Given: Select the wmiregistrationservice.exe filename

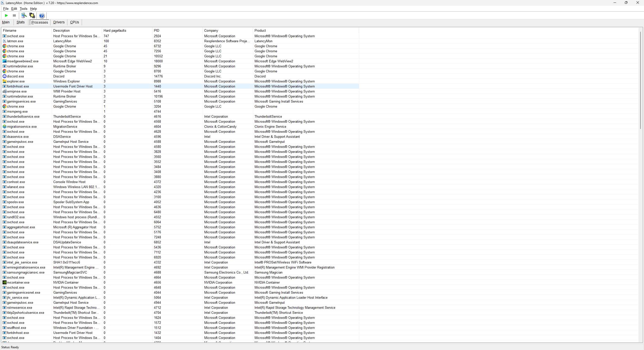Looking at the screenshot, I should 26,267.
